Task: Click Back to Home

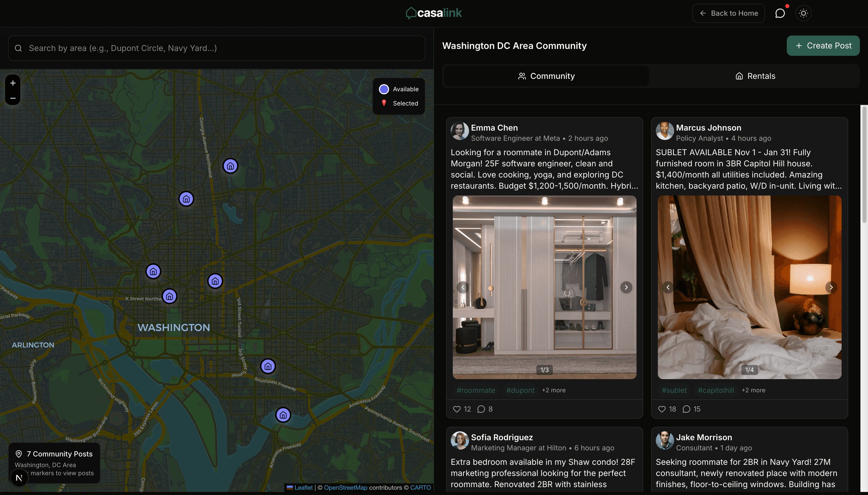Action: 728,13
